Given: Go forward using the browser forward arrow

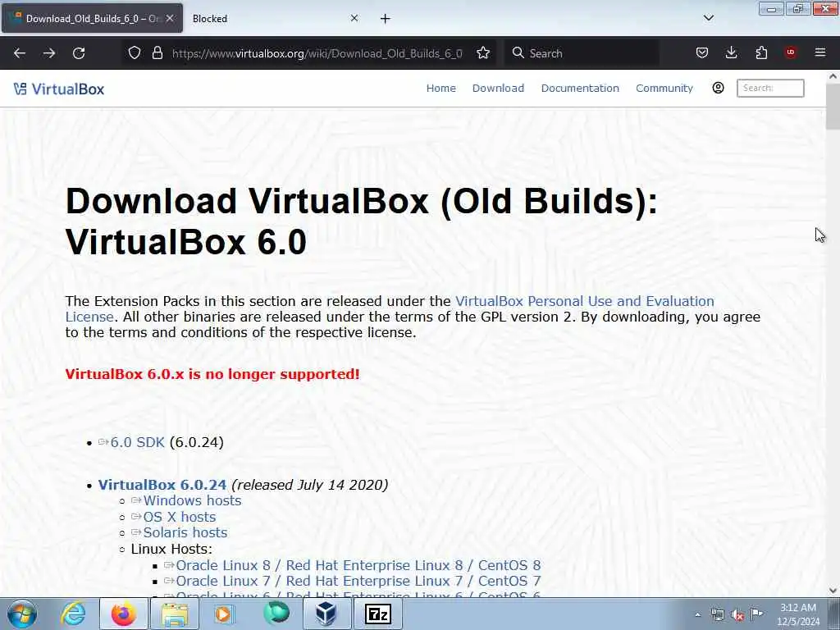Looking at the screenshot, I should click(x=49, y=53).
